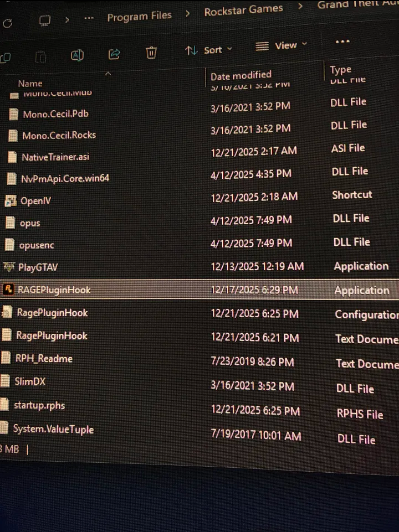399x532 pixels.
Task: Select the Mono.Cecil.Pdb file icon
Action: (14, 115)
